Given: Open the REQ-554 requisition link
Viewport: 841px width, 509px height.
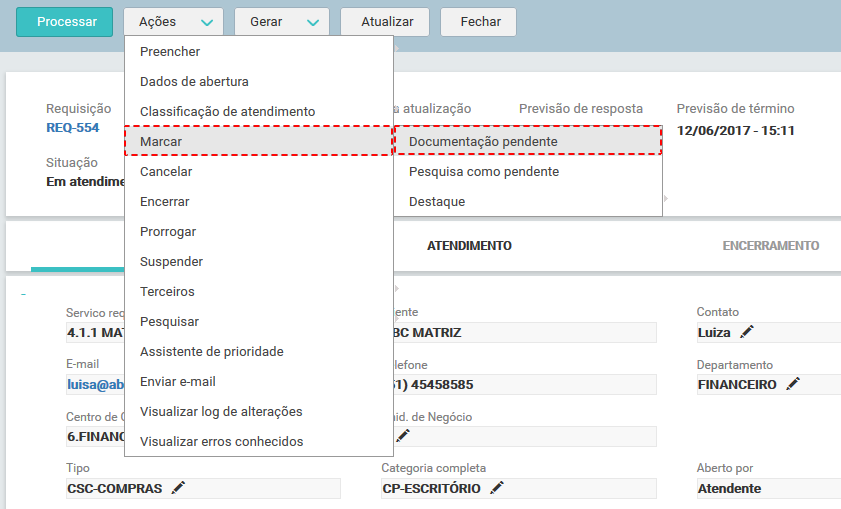Looking at the screenshot, I should click(72, 128).
